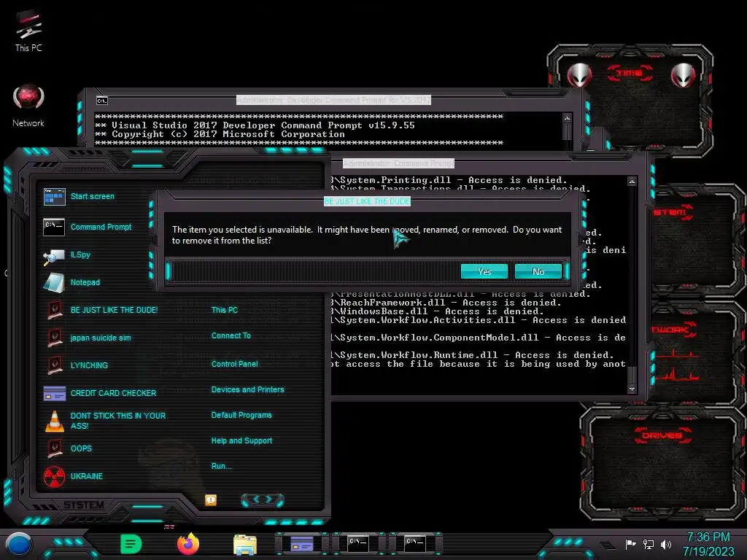This screenshot has width=747, height=560.
Task: Open Notepad icon in start menu
Action: click(54, 282)
